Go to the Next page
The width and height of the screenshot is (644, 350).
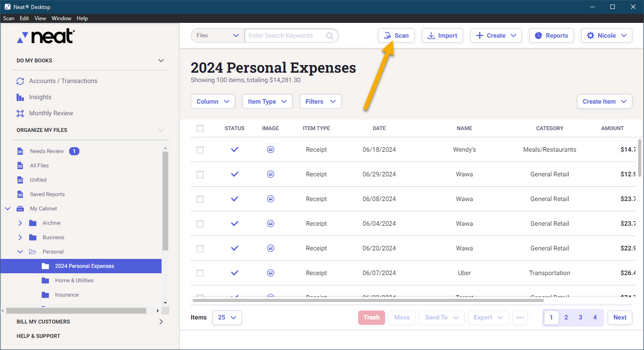620,317
